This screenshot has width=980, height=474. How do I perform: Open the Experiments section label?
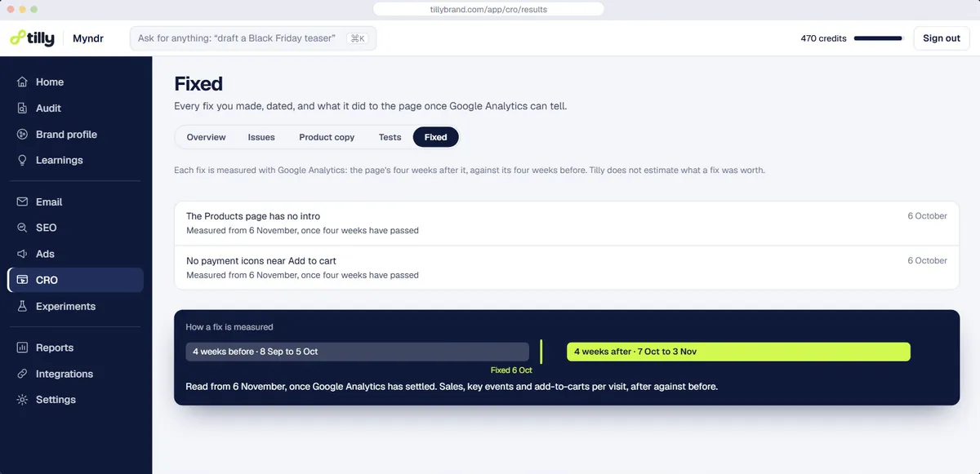[x=65, y=307]
